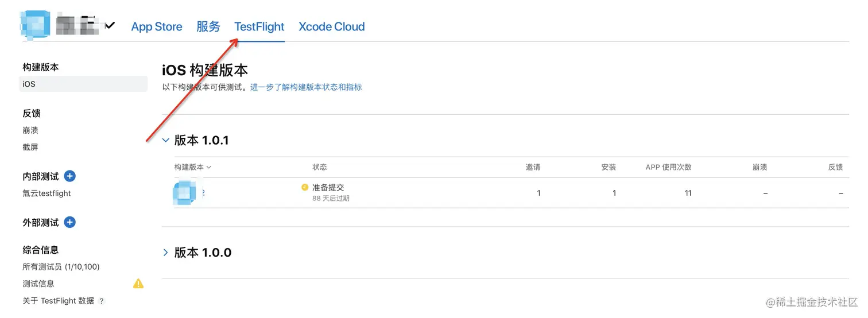
Task: Select the TestFlight tab
Action: click(259, 27)
